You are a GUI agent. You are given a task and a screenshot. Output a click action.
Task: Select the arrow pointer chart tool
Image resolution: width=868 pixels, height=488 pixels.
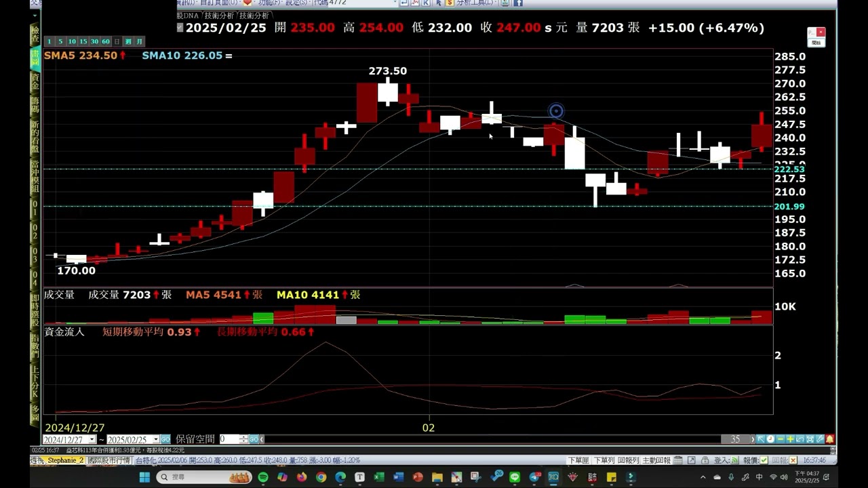tap(761, 439)
